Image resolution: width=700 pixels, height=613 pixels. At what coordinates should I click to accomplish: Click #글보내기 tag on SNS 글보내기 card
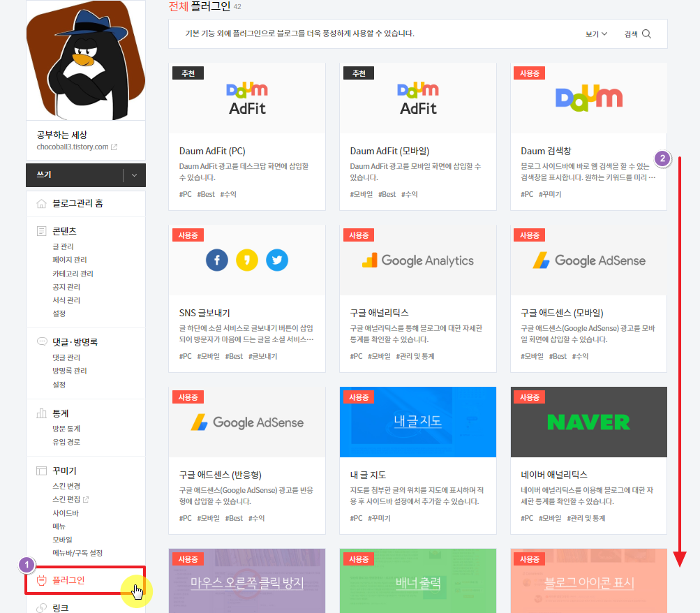click(x=262, y=356)
